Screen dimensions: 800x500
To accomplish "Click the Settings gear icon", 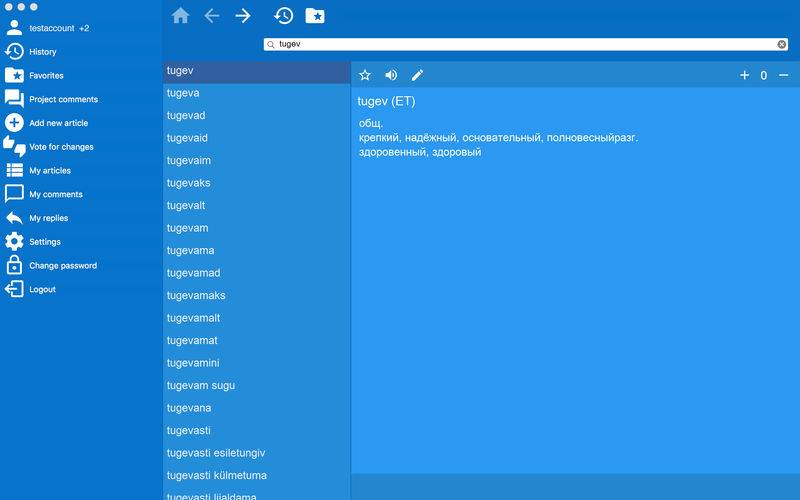I will [x=14, y=241].
